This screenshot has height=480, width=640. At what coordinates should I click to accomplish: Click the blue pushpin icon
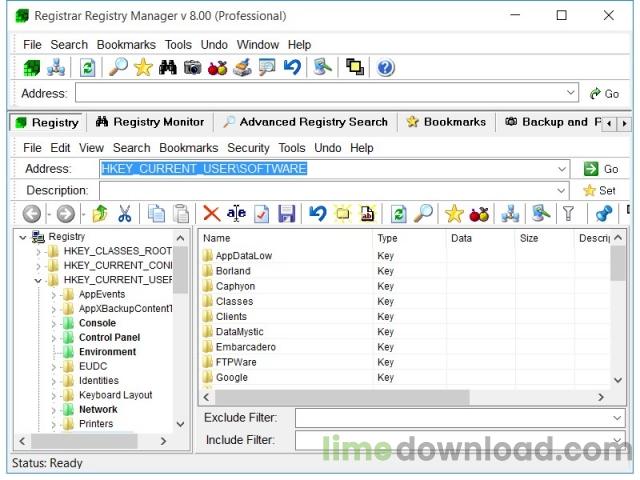click(604, 213)
